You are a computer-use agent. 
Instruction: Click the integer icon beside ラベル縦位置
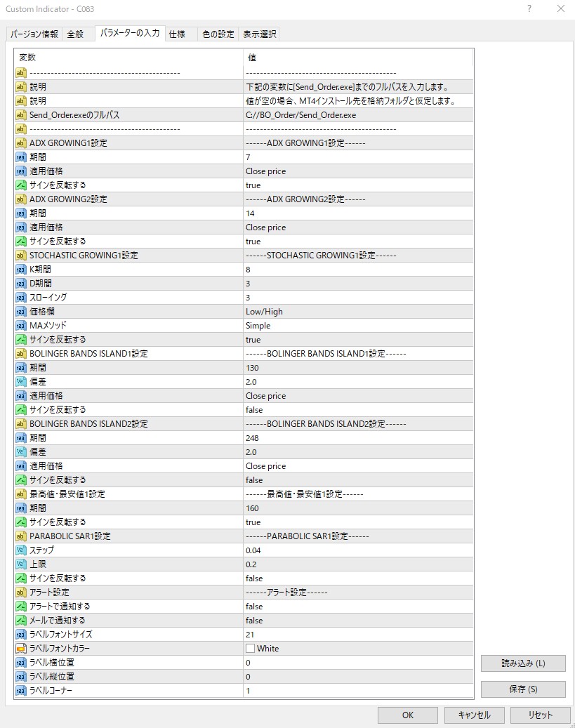coord(21,677)
